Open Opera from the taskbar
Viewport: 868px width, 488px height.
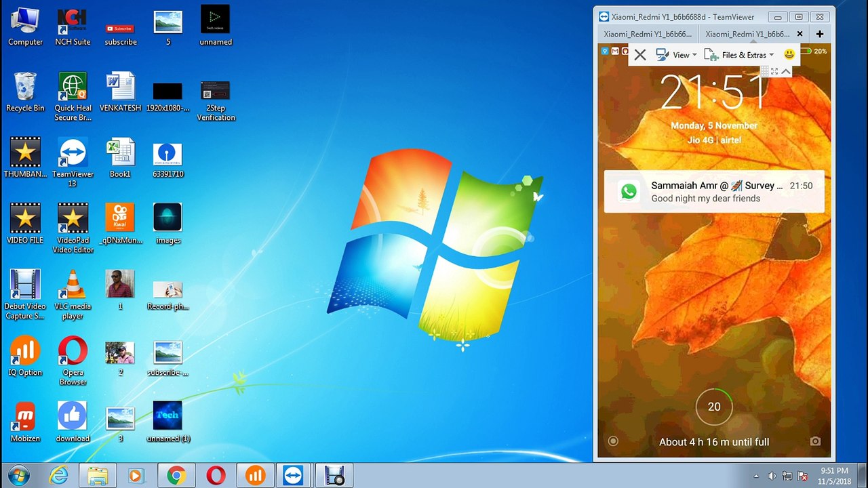pyautogui.click(x=216, y=476)
